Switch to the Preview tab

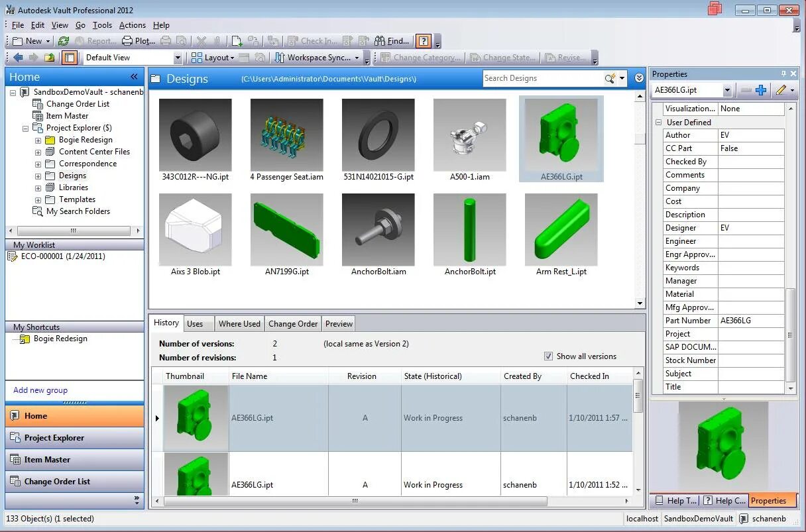(339, 324)
